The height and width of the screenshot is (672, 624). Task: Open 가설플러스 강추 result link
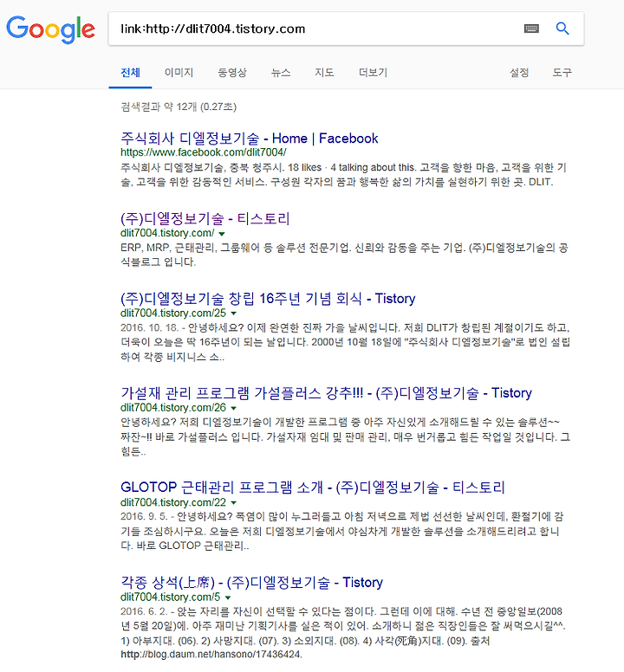click(x=326, y=393)
